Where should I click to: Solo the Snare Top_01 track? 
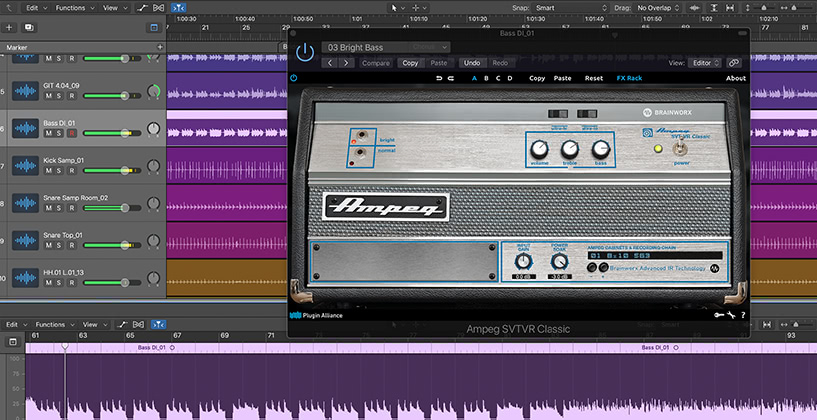pyautogui.click(x=59, y=245)
